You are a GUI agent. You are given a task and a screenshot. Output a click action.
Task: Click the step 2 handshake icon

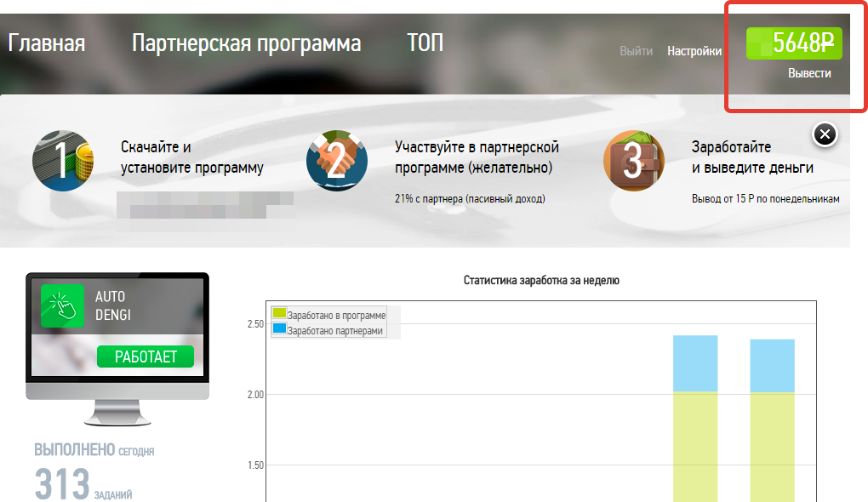(337, 160)
